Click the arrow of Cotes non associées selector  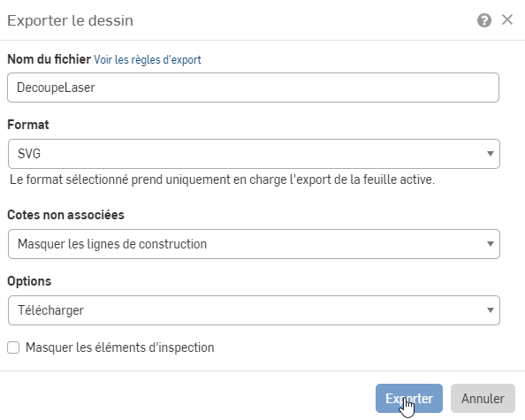[x=491, y=244]
